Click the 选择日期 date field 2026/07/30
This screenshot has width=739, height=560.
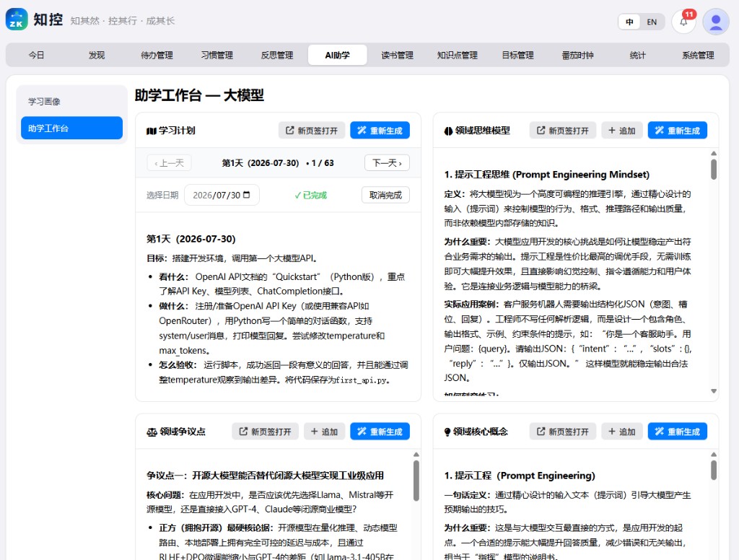pos(222,195)
